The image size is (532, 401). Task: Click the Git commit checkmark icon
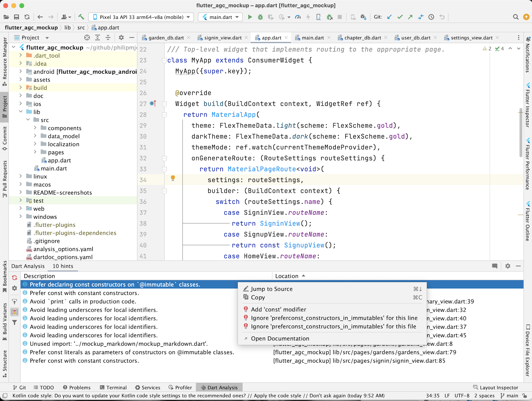400,17
